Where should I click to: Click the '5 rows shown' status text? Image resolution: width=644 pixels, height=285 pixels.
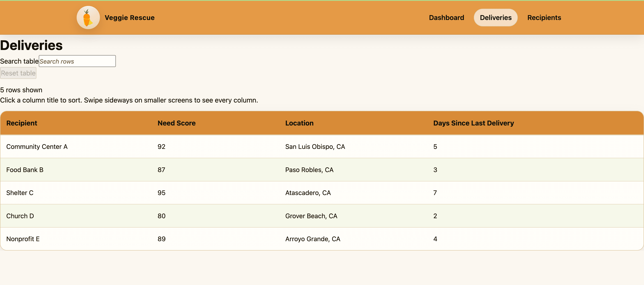coord(21,90)
